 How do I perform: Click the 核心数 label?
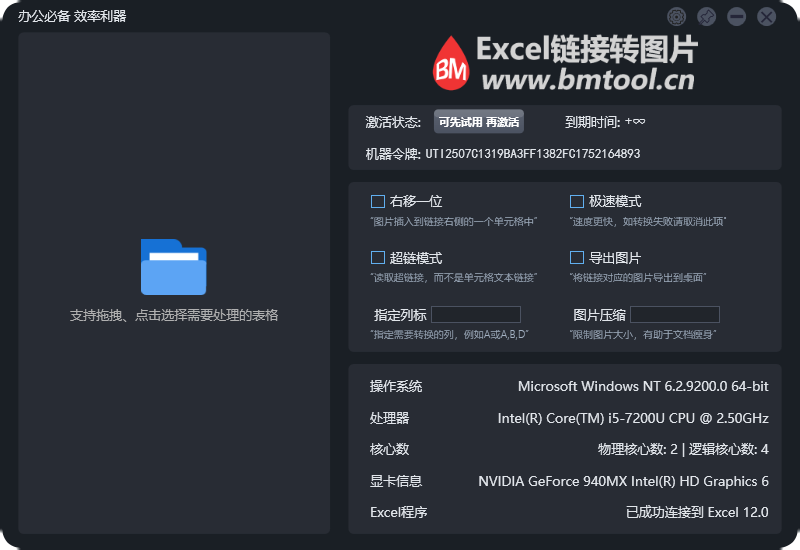coord(389,449)
